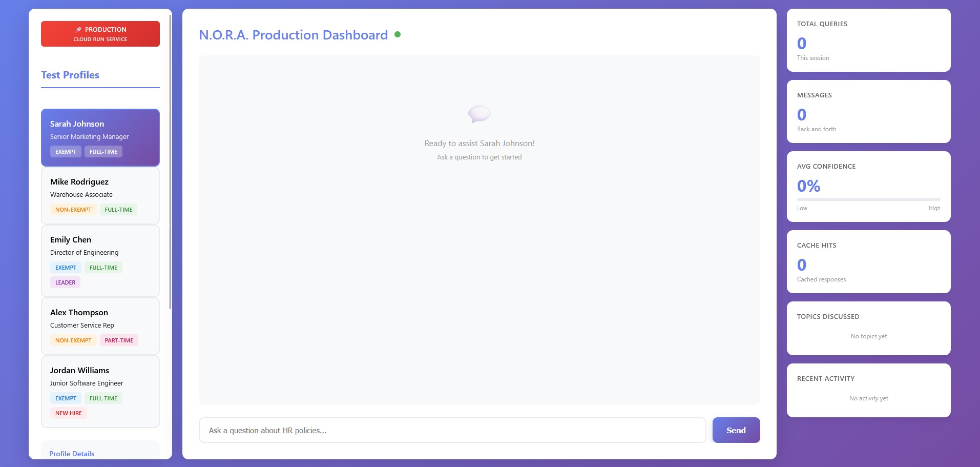Click the chat bubble placeholder icon
The width and height of the screenshot is (980, 467).
point(479,114)
